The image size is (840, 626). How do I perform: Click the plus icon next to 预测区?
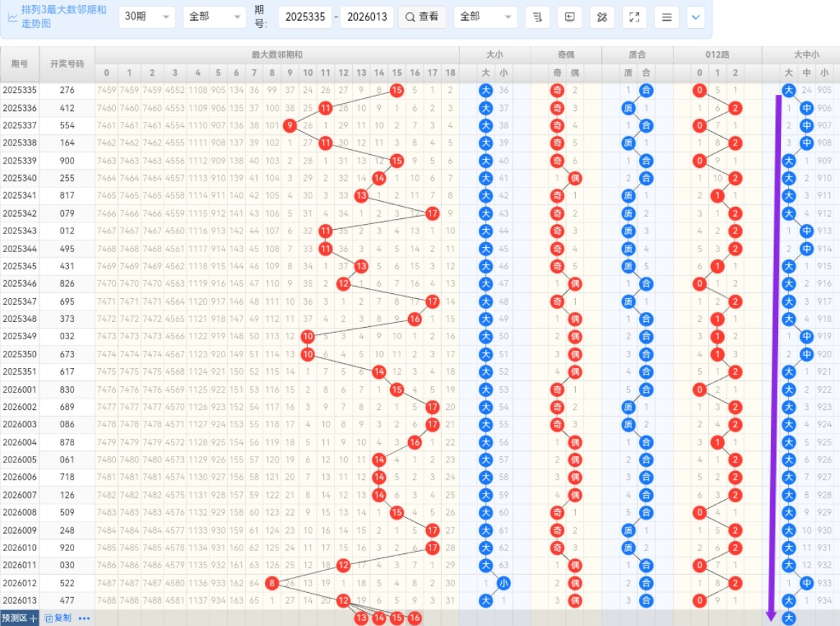click(33, 618)
